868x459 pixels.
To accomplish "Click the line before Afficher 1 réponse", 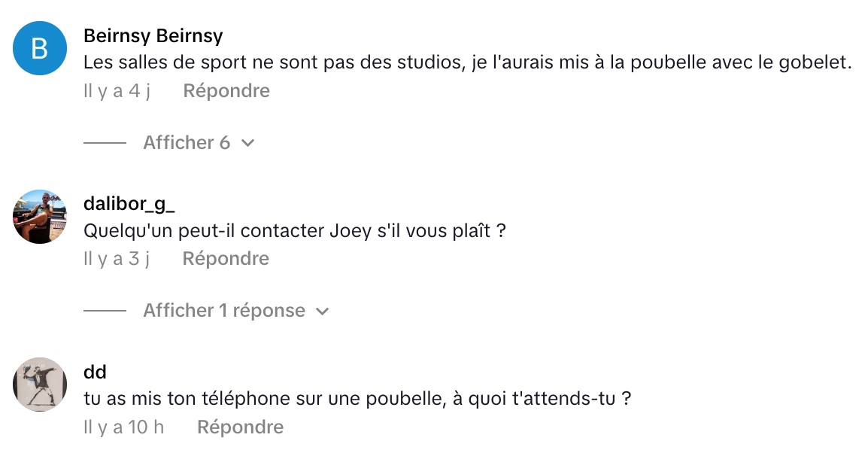I will coord(105,311).
